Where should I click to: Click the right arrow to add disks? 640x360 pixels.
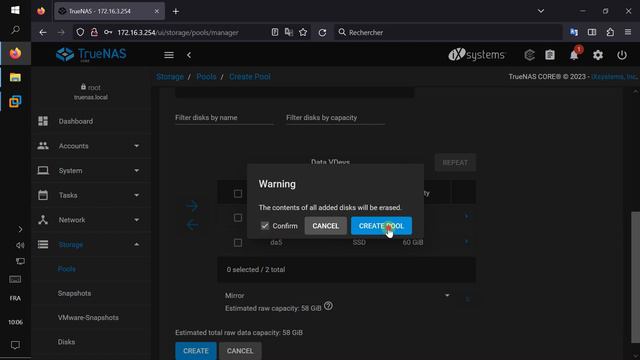click(192, 206)
